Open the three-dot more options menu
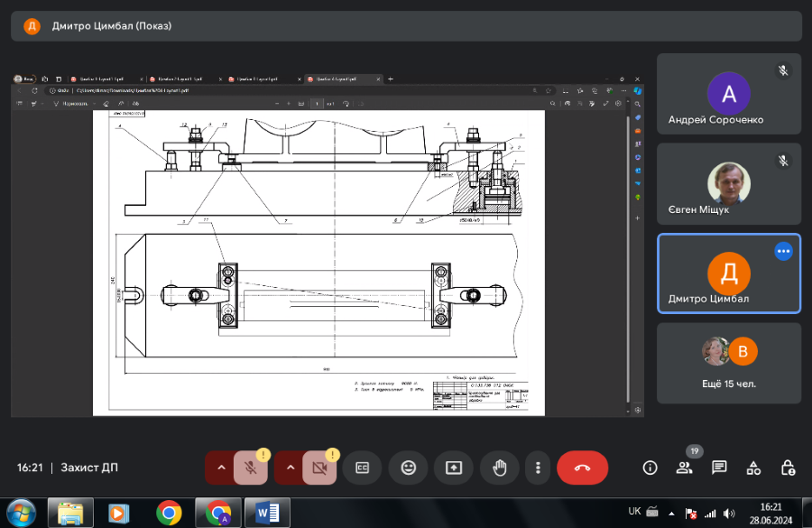Screen dimensions: 812x528 pos(538,468)
